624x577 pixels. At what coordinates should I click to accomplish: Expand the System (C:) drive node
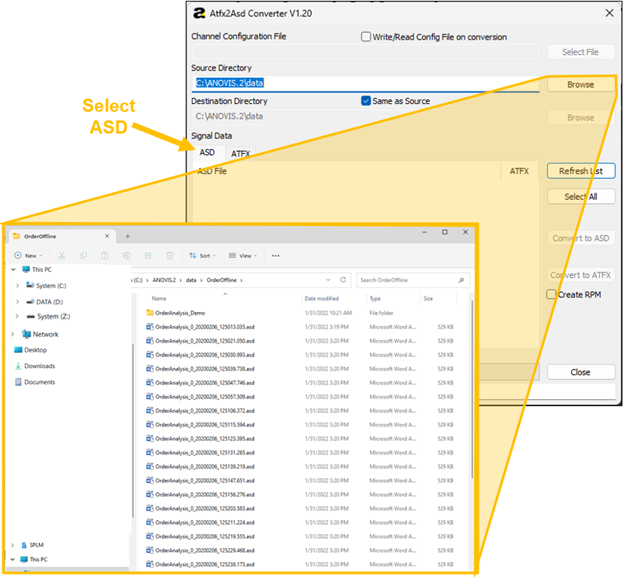[x=17, y=285]
